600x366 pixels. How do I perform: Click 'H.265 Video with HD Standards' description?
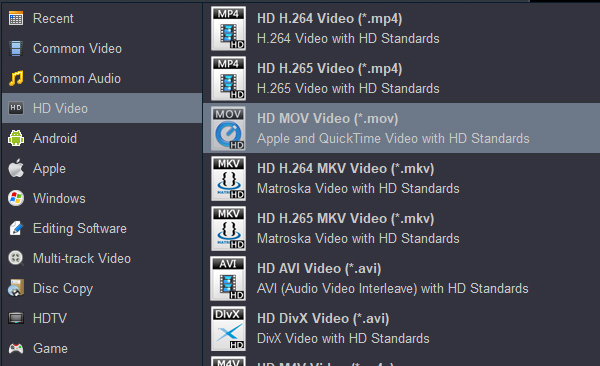pyautogui.click(x=348, y=88)
